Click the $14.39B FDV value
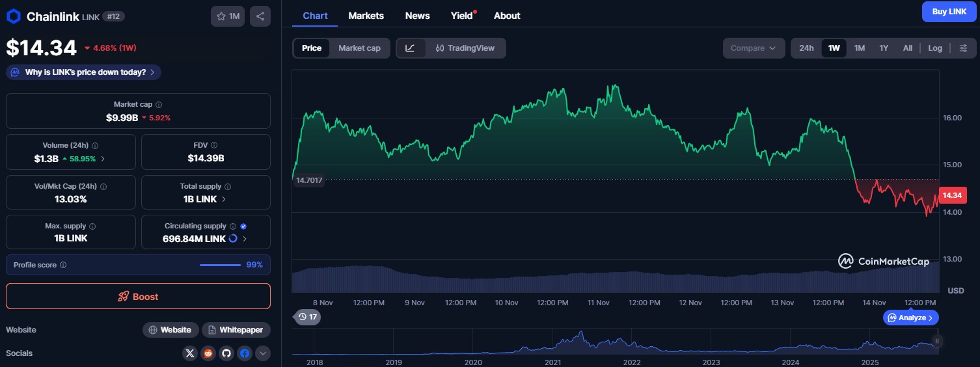 point(206,158)
